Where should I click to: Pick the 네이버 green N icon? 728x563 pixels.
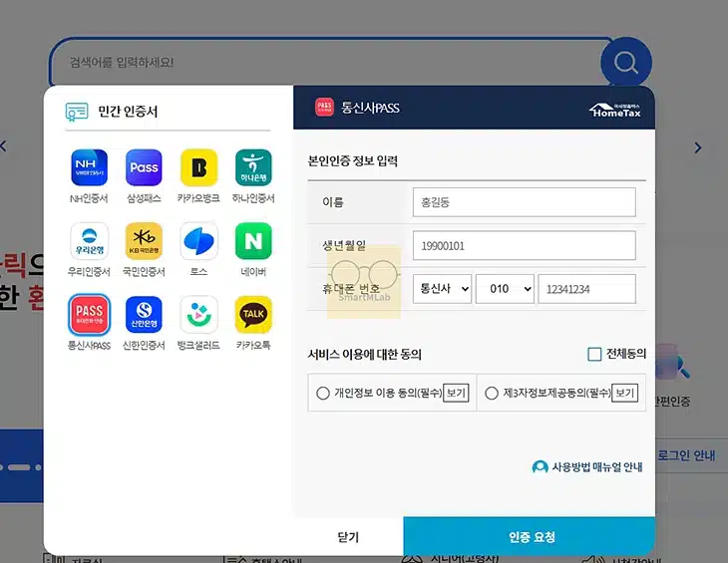pos(253,241)
